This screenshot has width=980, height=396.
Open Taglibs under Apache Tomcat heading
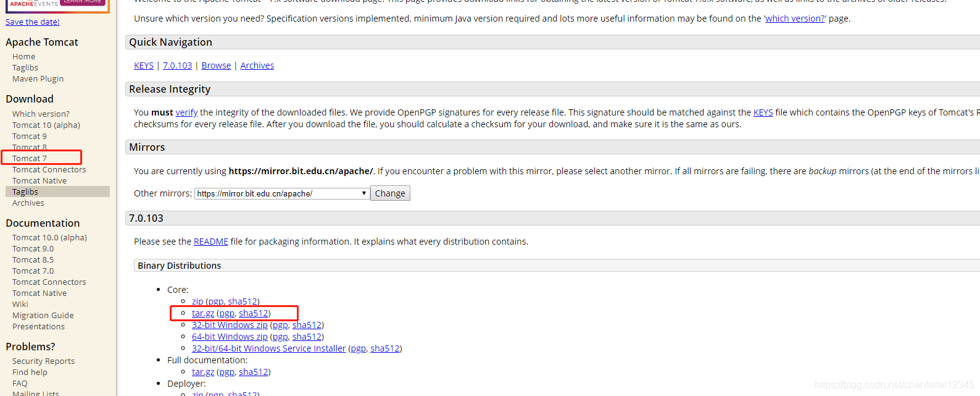tap(25, 67)
